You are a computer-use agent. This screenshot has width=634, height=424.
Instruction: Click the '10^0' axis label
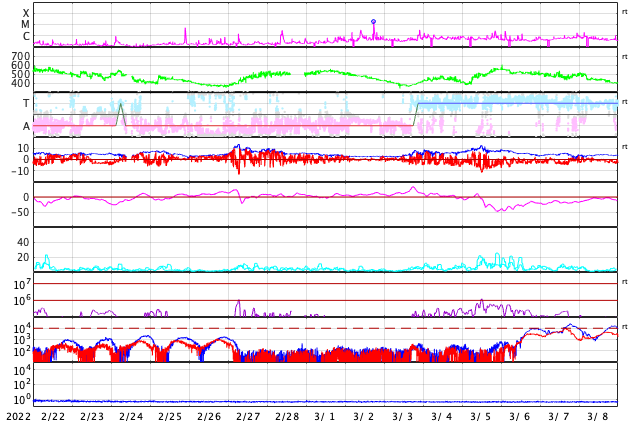coord(22,399)
